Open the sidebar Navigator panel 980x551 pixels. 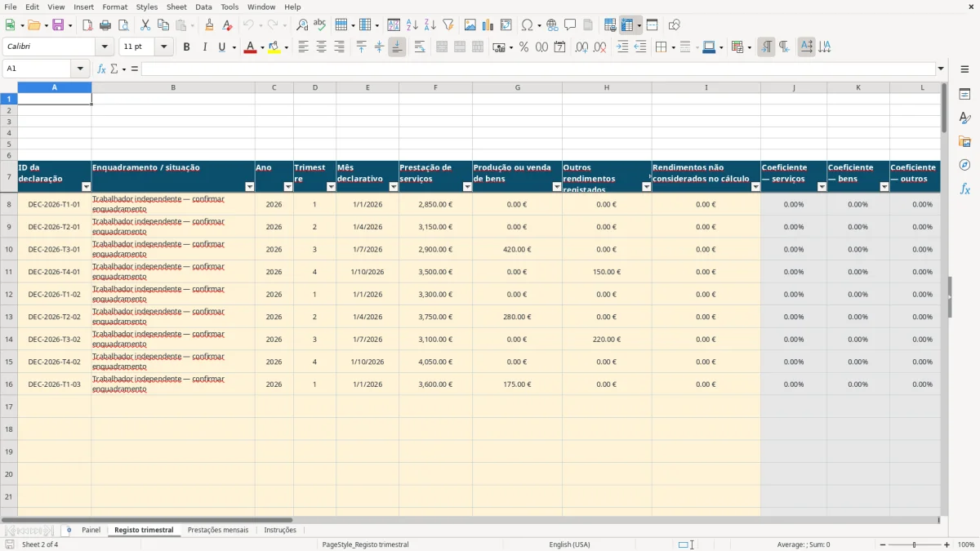(x=964, y=165)
